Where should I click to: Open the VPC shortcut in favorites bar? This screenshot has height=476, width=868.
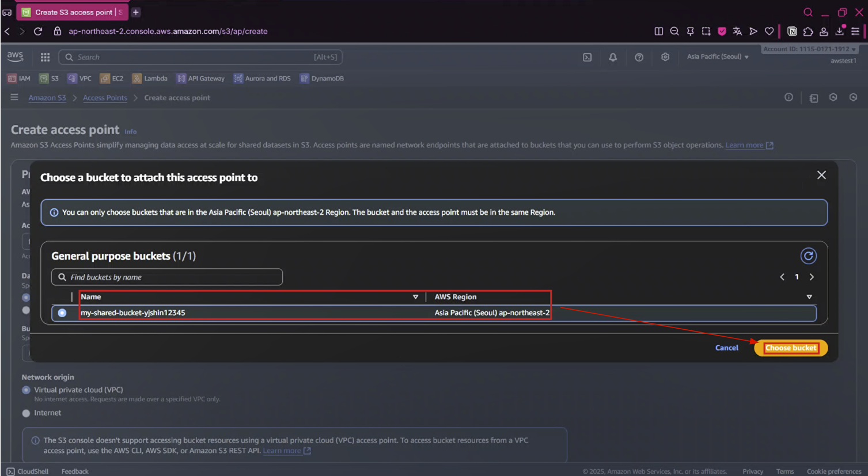coord(79,78)
